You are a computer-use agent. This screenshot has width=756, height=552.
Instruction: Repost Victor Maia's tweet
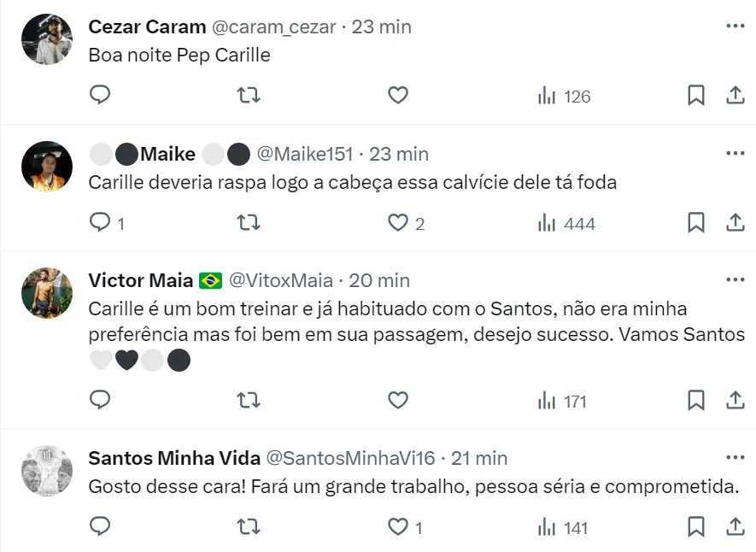coord(248,400)
